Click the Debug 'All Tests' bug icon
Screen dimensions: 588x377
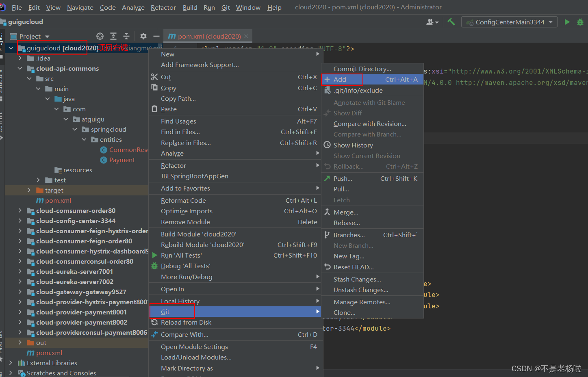pyautogui.click(x=154, y=266)
